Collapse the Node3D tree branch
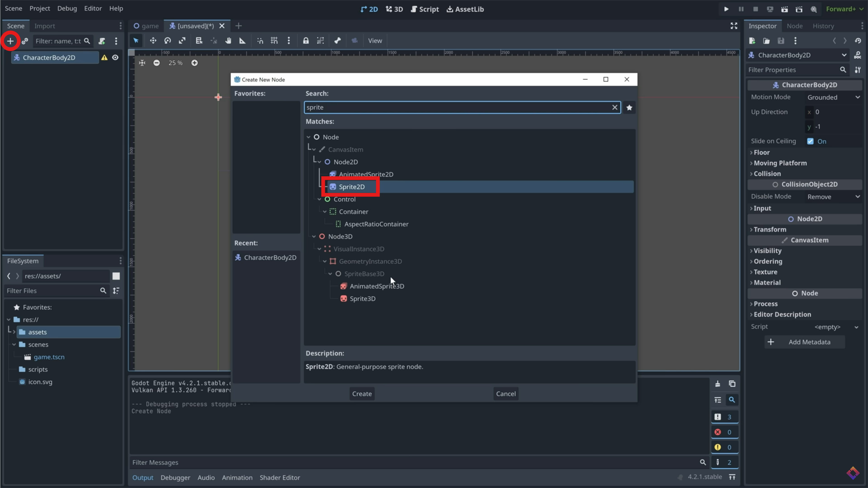 tap(314, 236)
